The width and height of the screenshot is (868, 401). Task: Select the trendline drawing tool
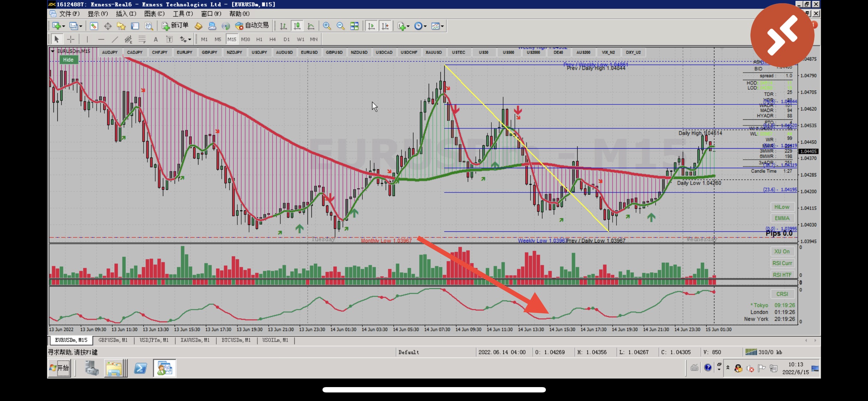pos(114,39)
